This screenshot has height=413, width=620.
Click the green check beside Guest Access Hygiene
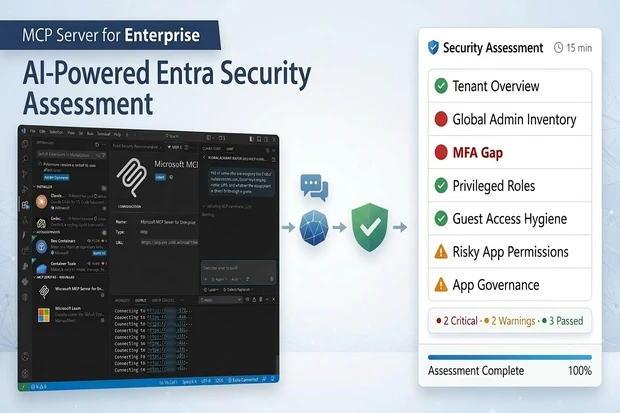tap(440, 218)
